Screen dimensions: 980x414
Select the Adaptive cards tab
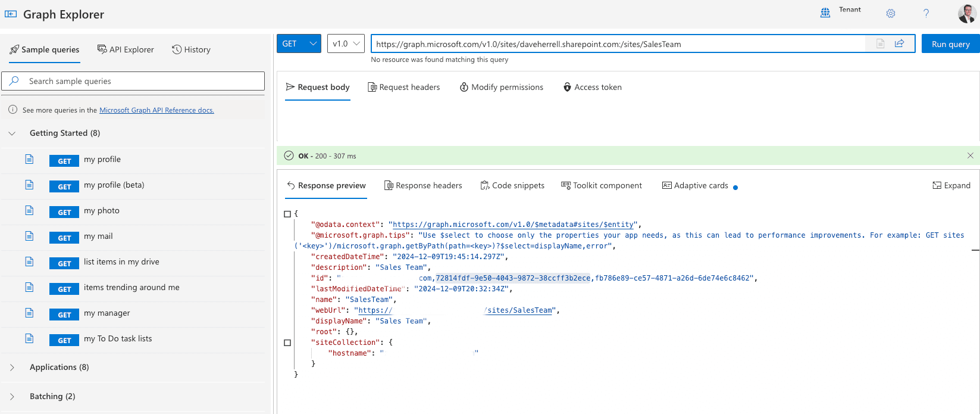pos(695,185)
